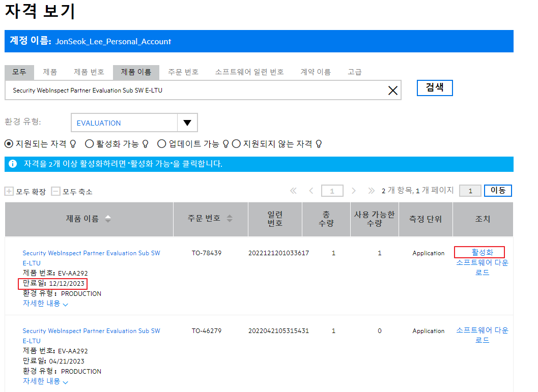Click the go-to-page number input
This screenshot has width=538, height=392.
pyautogui.click(x=470, y=191)
